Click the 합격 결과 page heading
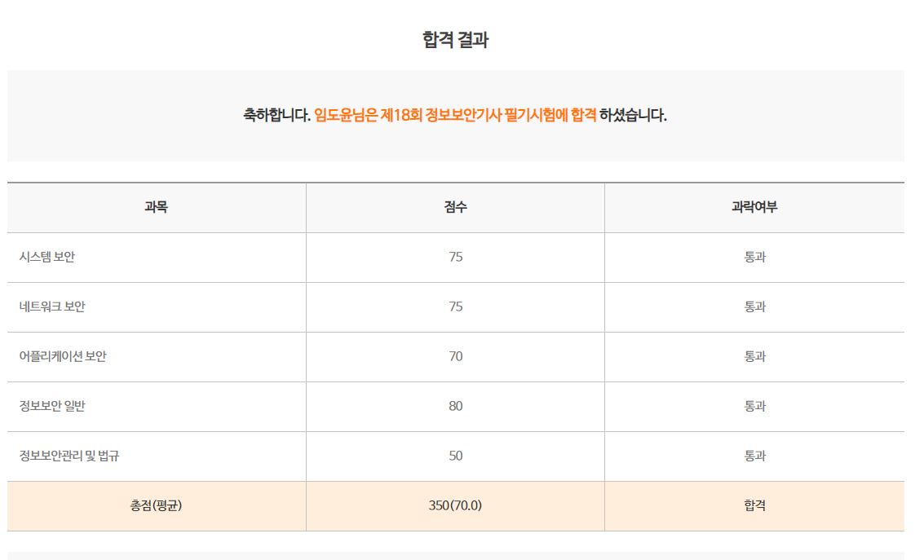Image resolution: width=924 pixels, height=560 pixels. tap(456, 40)
